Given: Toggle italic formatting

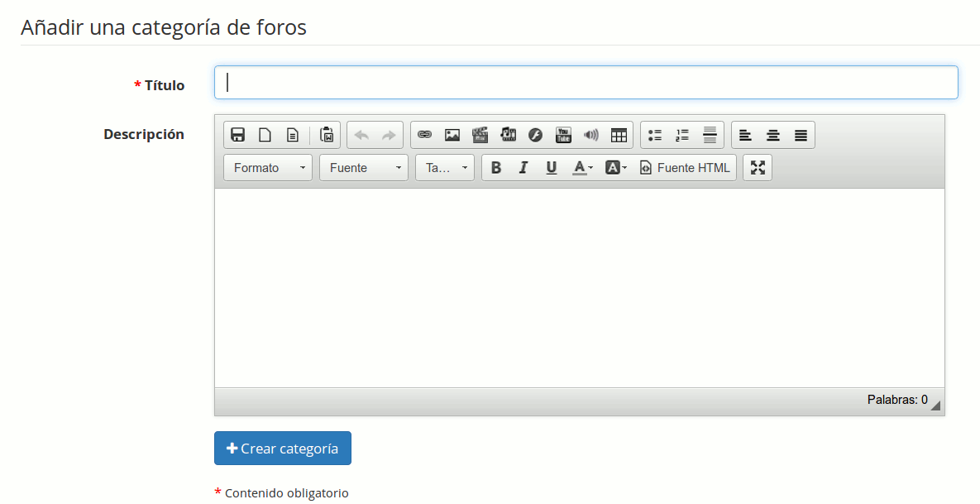Looking at the screenshot, I should pyautogui.click(x=523, y=168).
